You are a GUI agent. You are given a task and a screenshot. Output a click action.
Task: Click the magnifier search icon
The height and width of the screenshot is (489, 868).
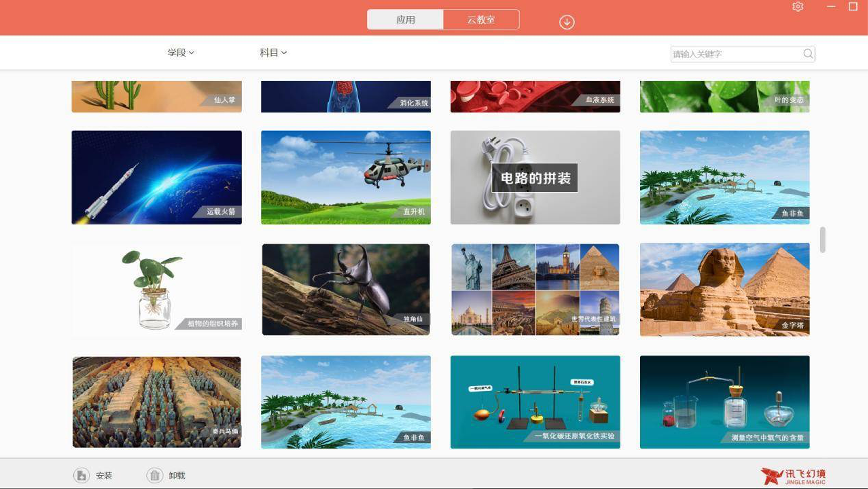(x=808, y=54)
